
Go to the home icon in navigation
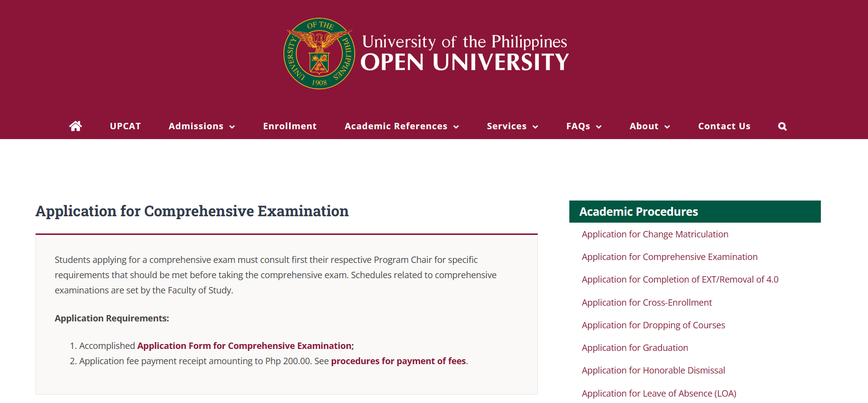[x=75, y=126]
